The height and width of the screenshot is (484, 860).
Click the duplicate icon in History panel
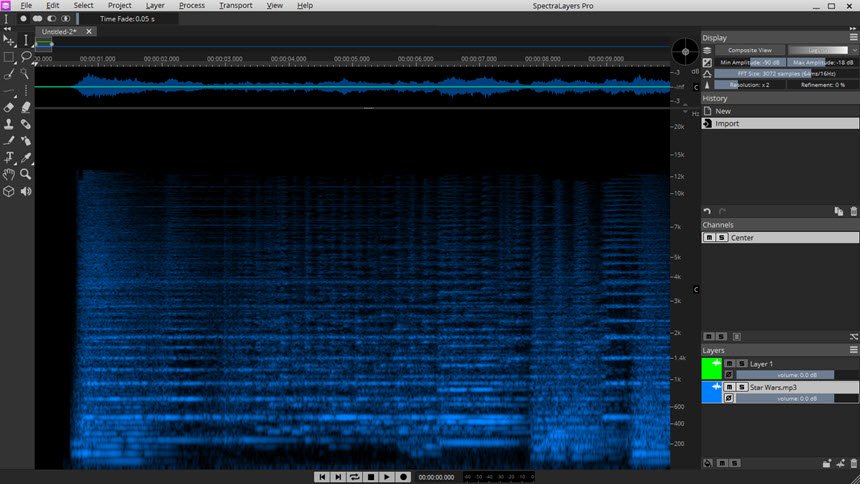(839, 211)
